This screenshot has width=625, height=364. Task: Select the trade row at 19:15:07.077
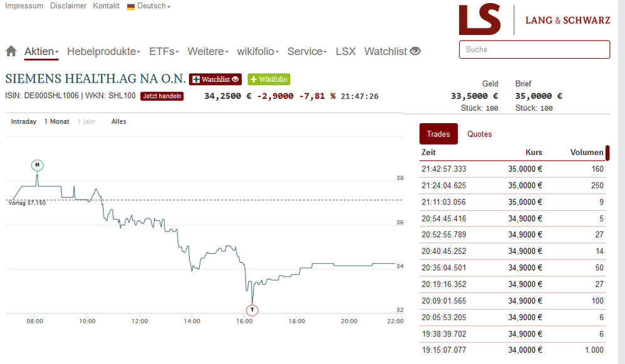[513, 350]
